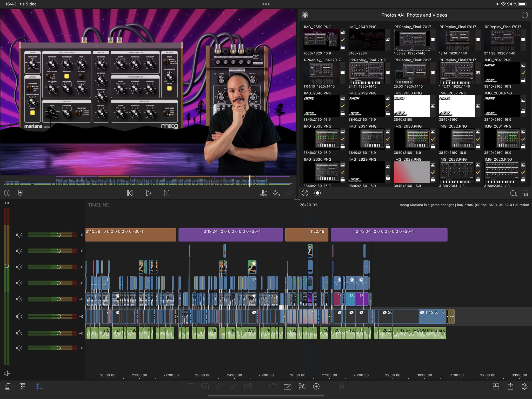Jump to next clip edge
This screenshot has width=532, height=399.
pos(167,193)
